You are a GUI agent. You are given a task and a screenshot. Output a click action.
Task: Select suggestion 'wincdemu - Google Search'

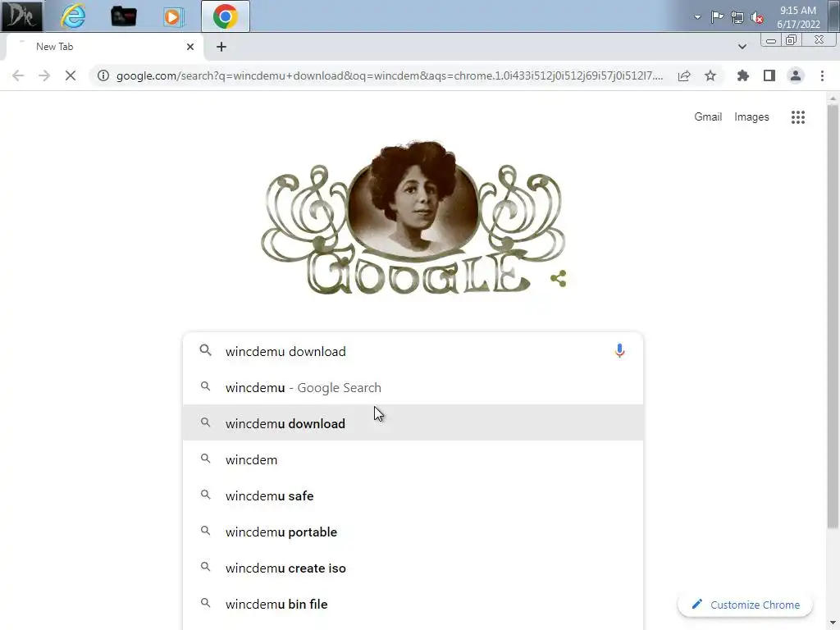413,387
